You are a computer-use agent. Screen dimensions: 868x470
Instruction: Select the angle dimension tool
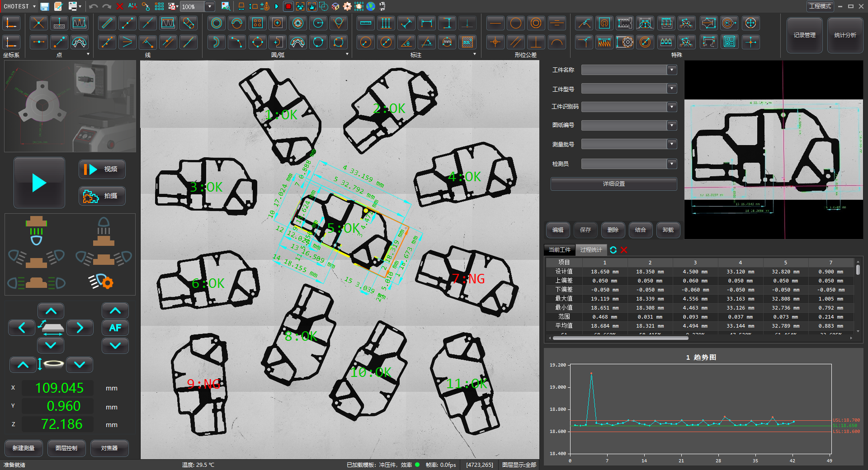tap(406, 42)
